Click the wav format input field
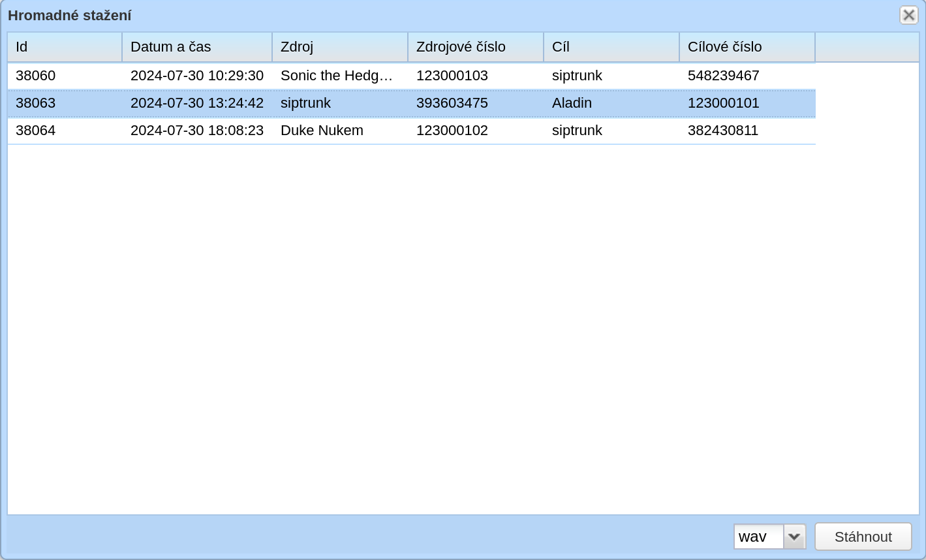926x560 pixels. tap(759, 537)
